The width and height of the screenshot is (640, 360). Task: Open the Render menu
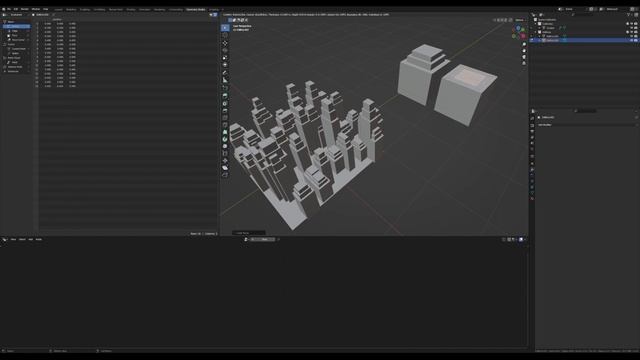pyautogui.click(x=25, y=9)
